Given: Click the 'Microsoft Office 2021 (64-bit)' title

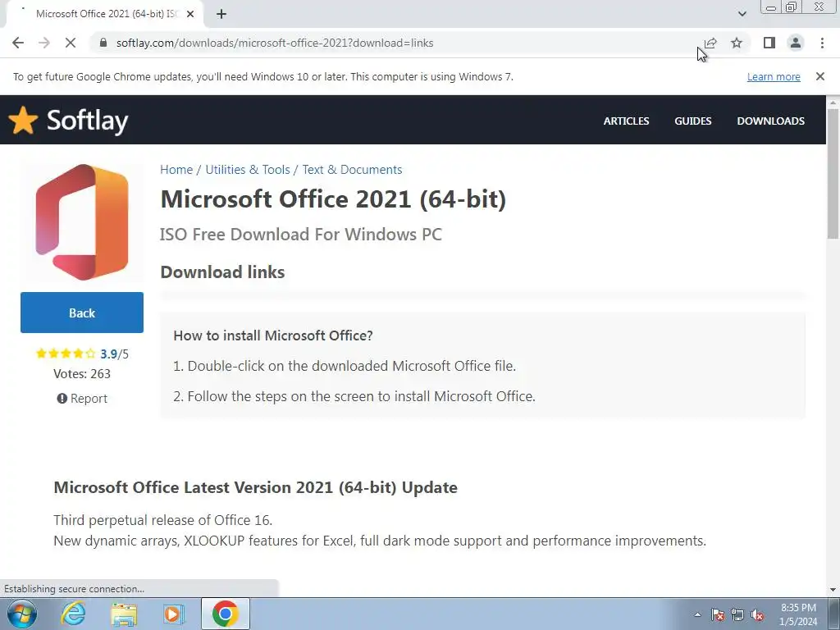Looking at the screenshot, I should [333, 199].
